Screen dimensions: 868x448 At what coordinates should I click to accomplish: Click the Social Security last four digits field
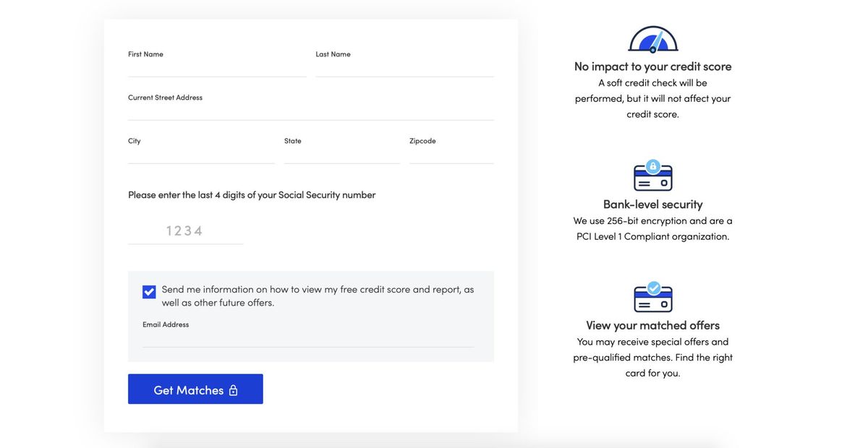(x=184, y=230)
